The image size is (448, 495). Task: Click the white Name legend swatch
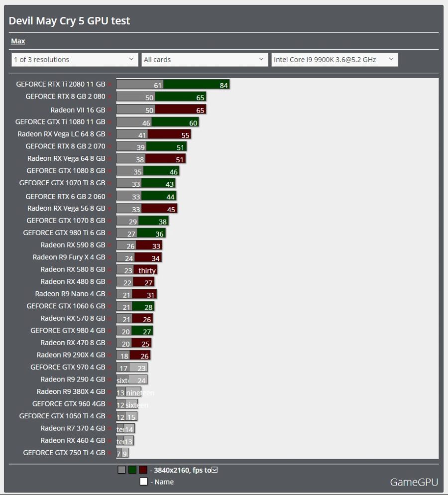(x=143, y=482)
